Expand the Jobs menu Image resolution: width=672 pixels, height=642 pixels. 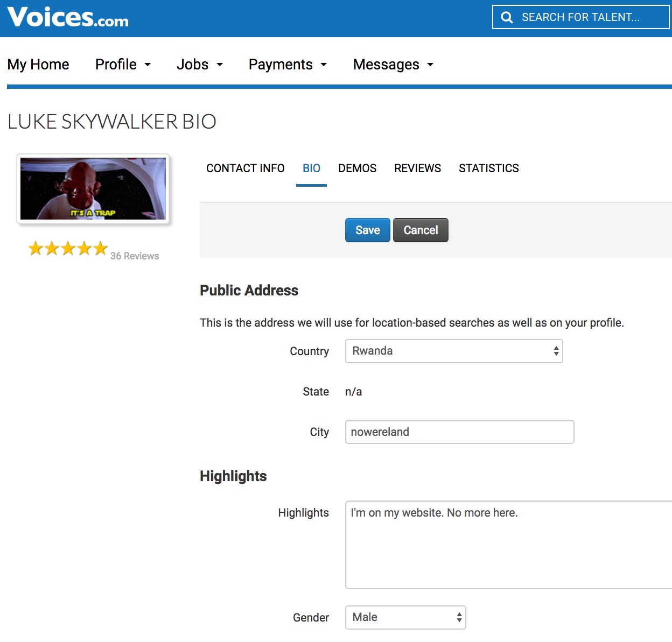(x=199, y=65)
